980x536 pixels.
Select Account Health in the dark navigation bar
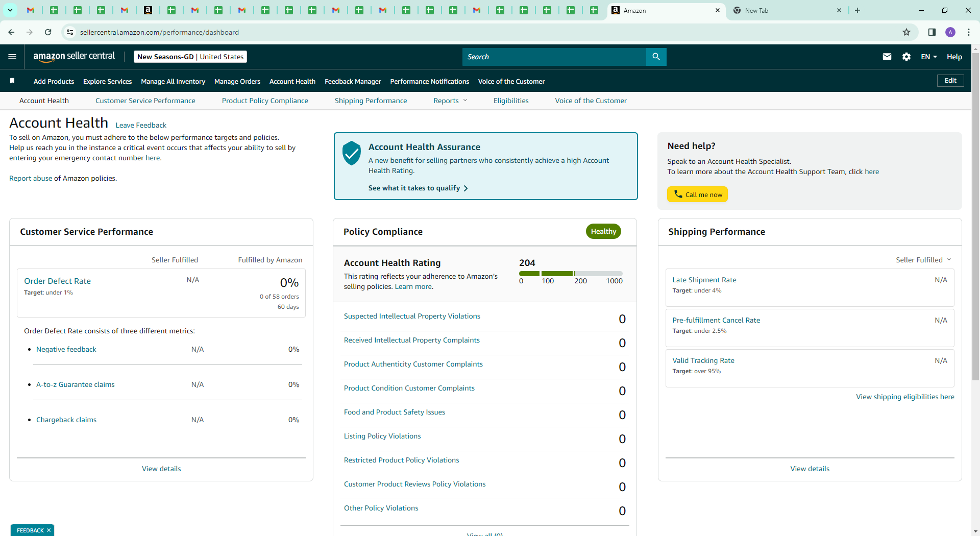point(292,81)
